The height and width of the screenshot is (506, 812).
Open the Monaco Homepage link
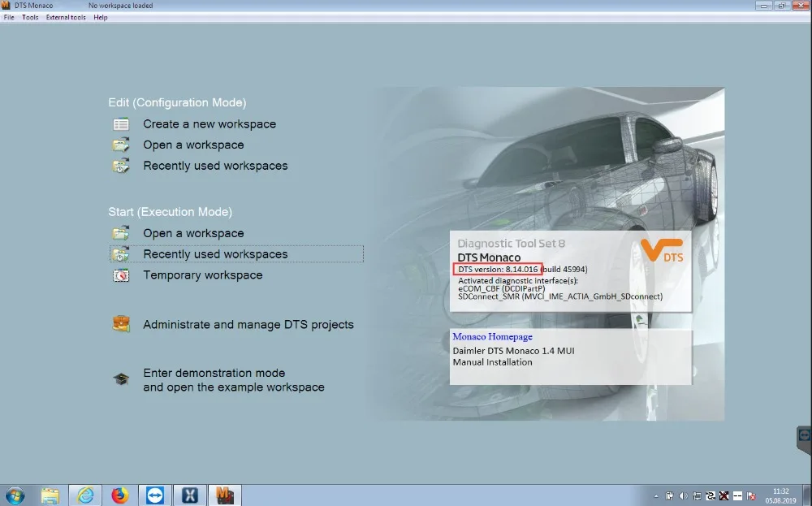(x=493, y=336)
